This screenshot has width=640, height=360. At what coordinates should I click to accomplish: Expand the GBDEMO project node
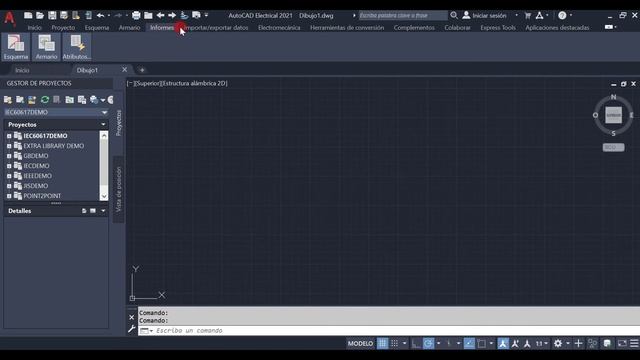pos(9,156)
